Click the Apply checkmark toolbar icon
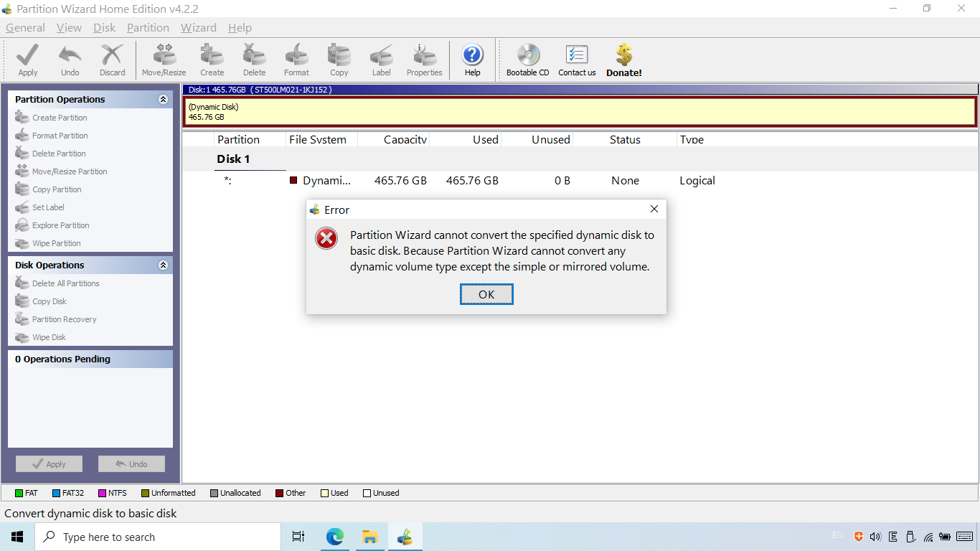980x551 pixels. (x=28, y=60)
